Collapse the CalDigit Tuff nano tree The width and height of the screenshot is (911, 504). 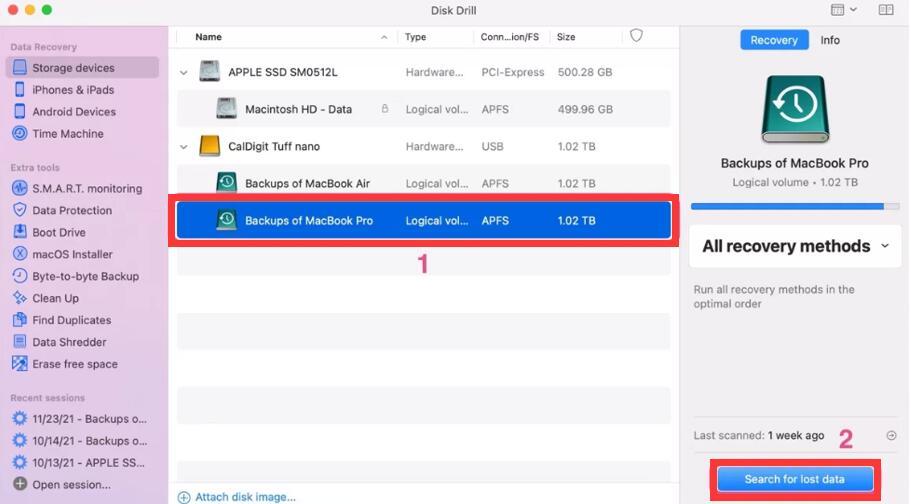[184, 147]
